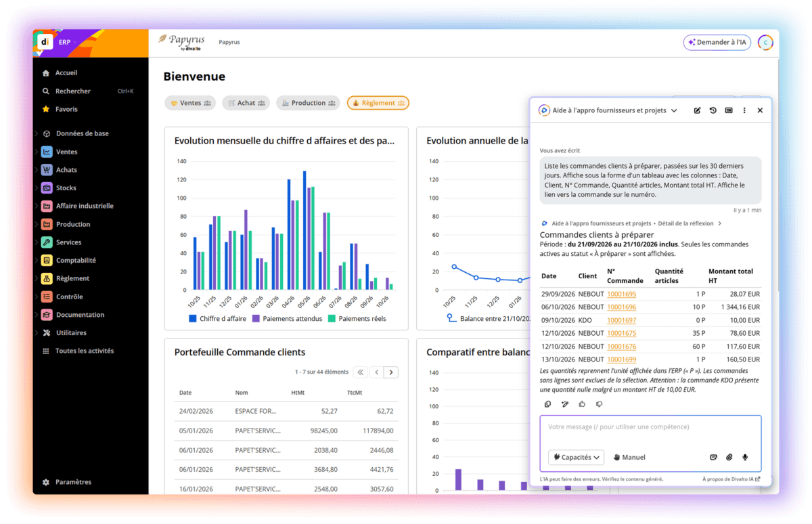Toggle Paiements réels legend series
812x524 pixels.
click(x=357, y=319)
